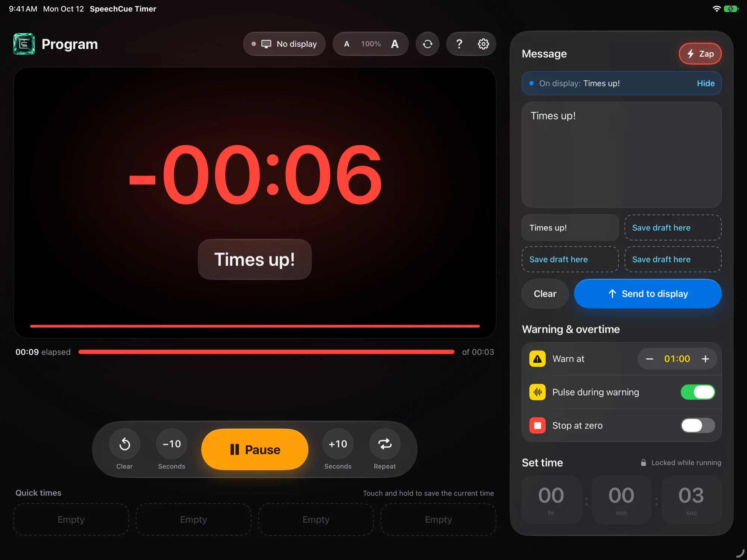Select the minutes field in Set time
The height and width of the screenshot is (560, 747).
(622, 499)
